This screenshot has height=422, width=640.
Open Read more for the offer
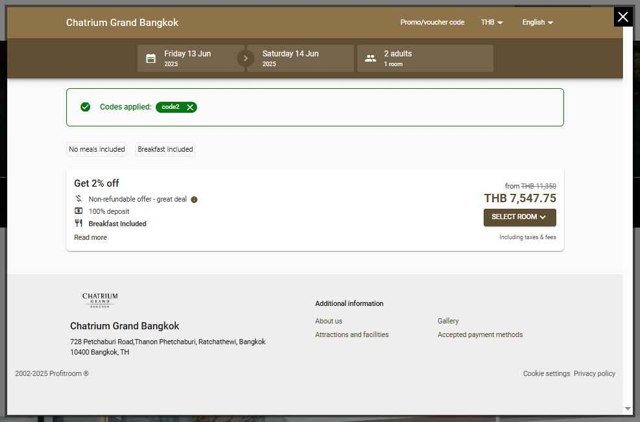pos(90,238)
